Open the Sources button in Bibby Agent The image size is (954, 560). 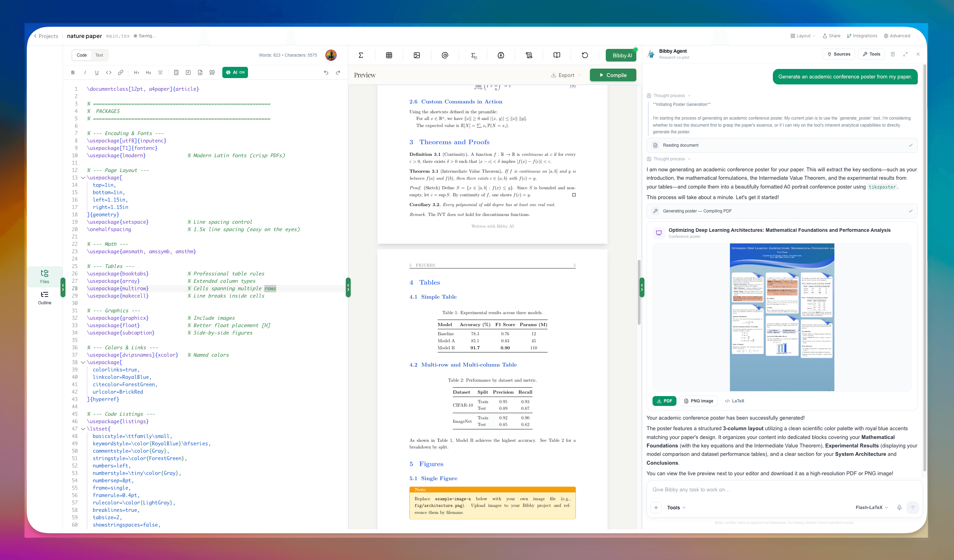click(839, 54)
